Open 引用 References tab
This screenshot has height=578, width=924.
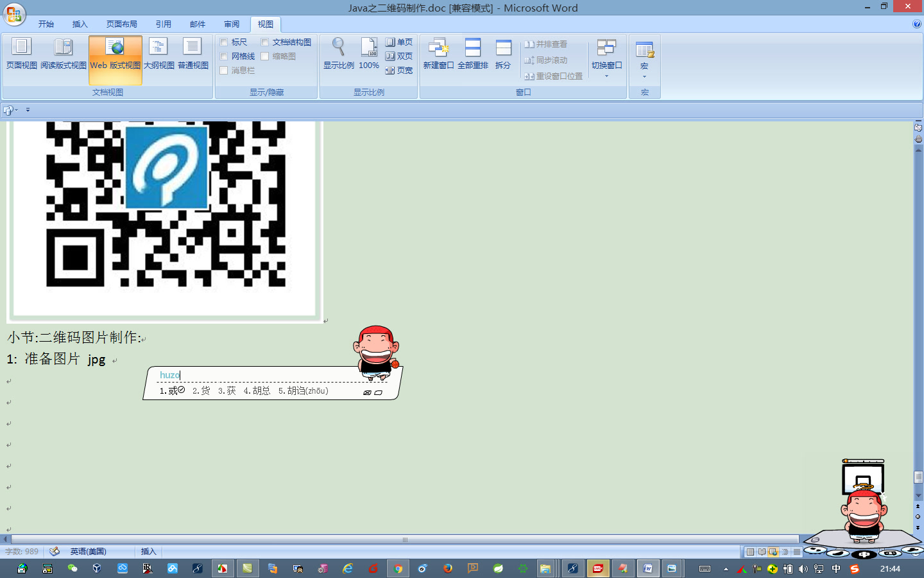click(x=164, y=24)
